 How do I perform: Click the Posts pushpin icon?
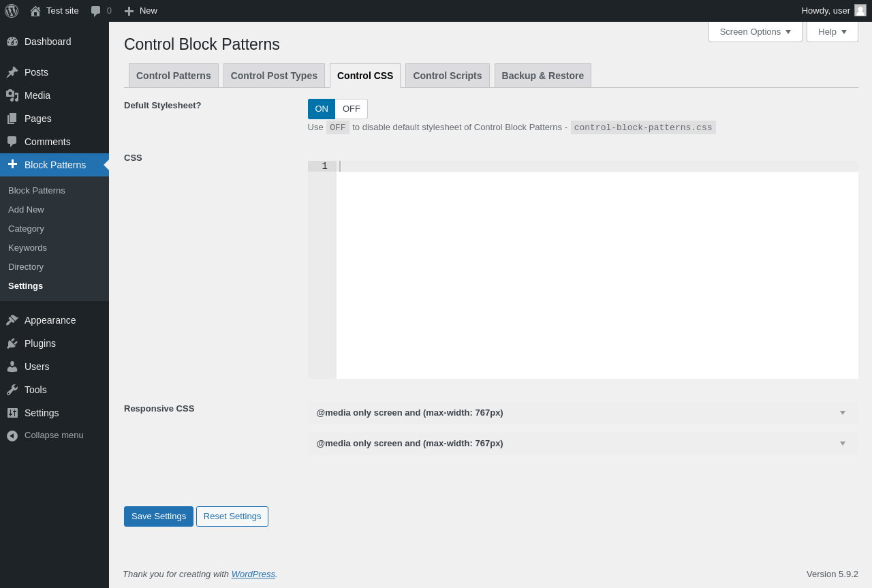tap(12, 72)
